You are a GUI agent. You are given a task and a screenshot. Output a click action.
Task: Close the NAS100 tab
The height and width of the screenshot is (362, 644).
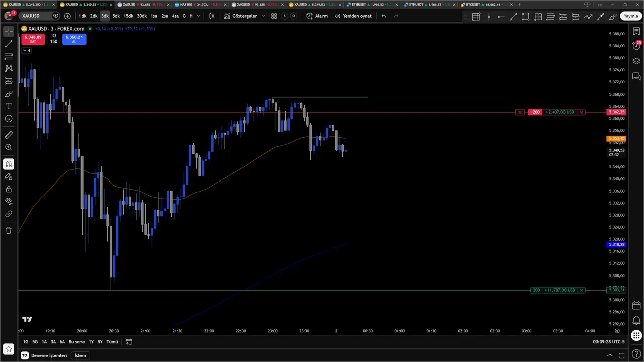[226, 4]
